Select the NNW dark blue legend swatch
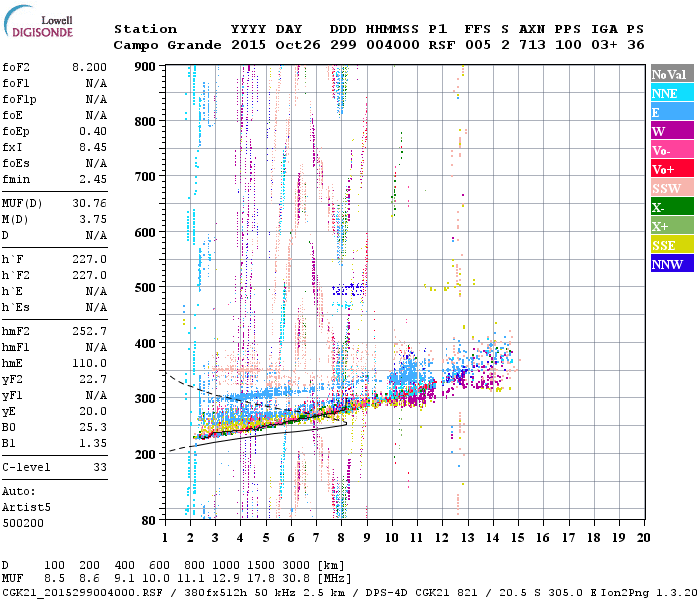The width and height of the screenshot is (700, 600). (672, 263)
